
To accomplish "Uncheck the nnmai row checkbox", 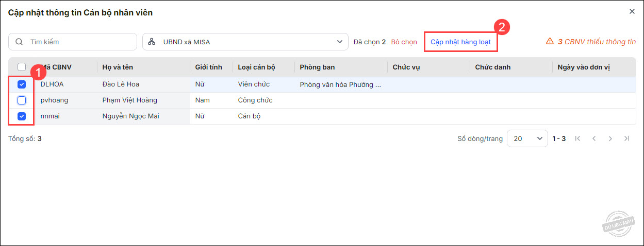I will pyautogui.click(x=22, y=116).
